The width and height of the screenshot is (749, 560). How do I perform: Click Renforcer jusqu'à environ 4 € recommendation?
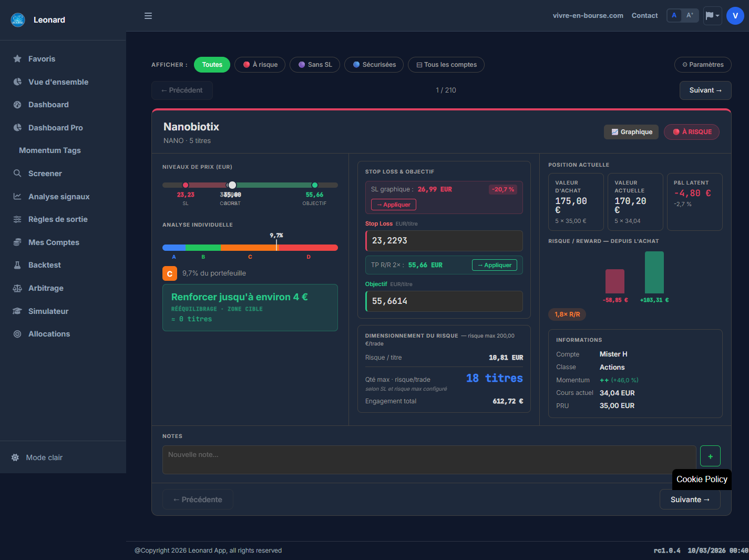250,308
